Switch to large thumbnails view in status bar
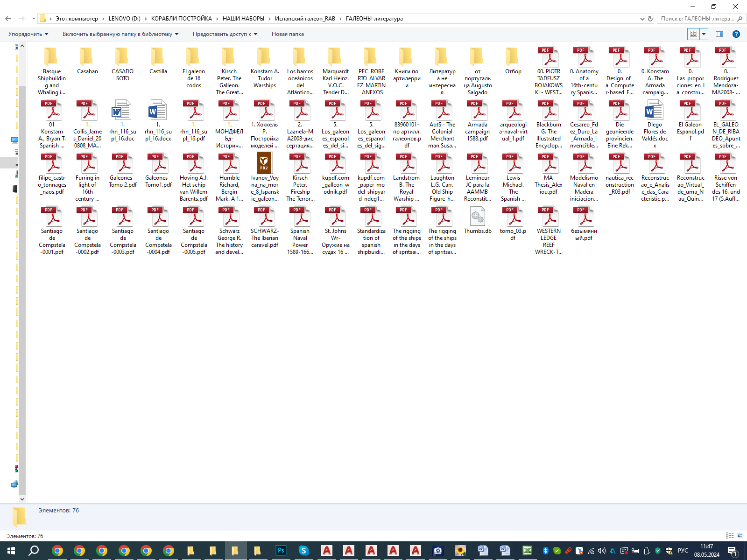747x560 pixels. 740,536
